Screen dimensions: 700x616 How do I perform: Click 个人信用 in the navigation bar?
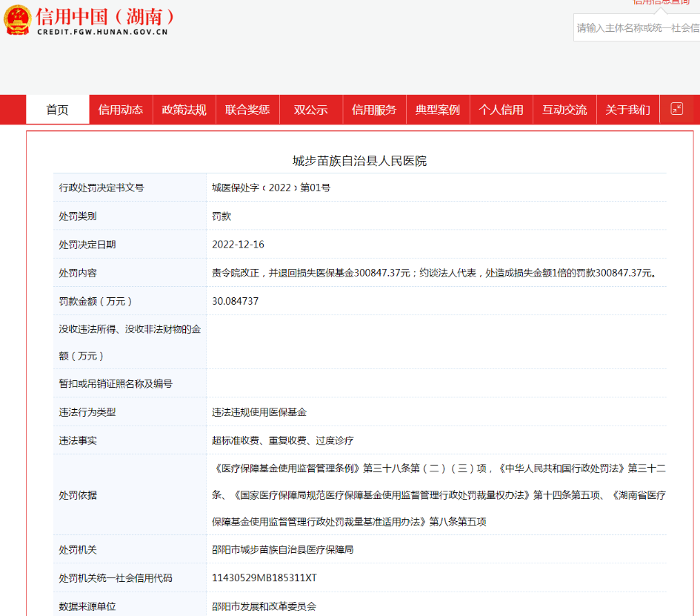501,110
